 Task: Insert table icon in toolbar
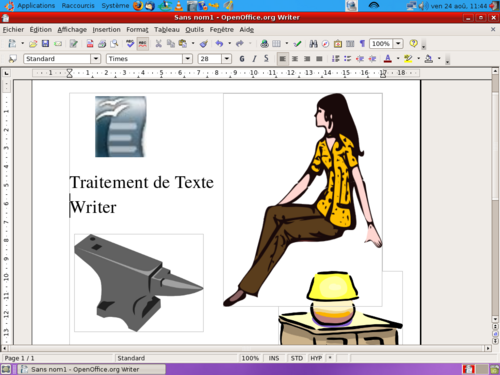tap(276, 44)
